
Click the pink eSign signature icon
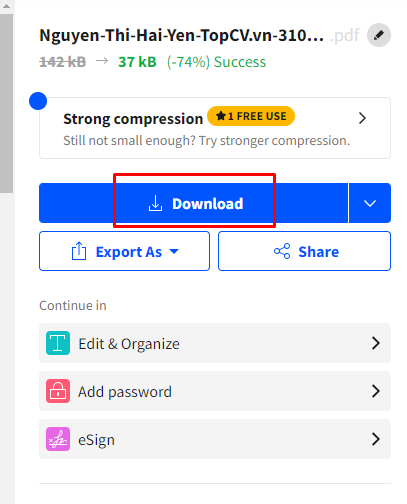(x=58, y=439)
